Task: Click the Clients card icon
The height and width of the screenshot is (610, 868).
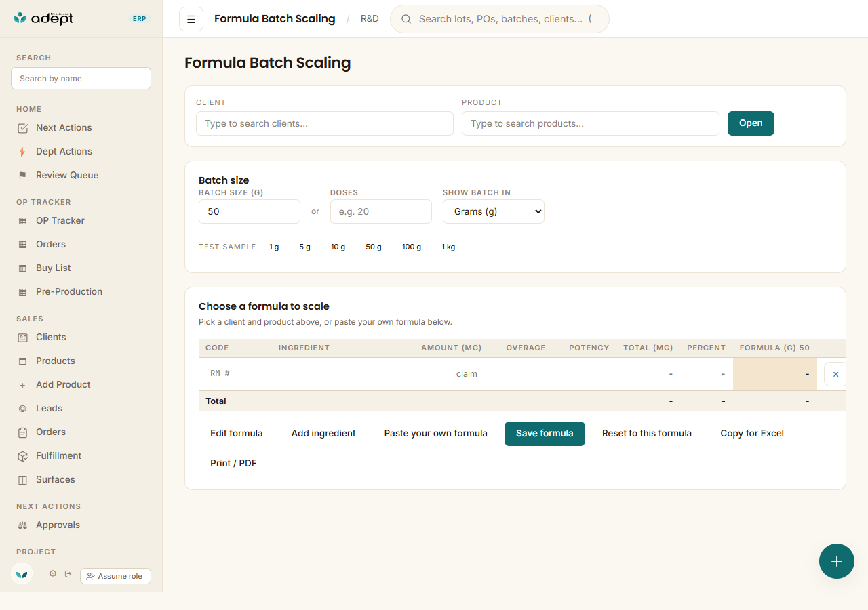Action: 22,338
